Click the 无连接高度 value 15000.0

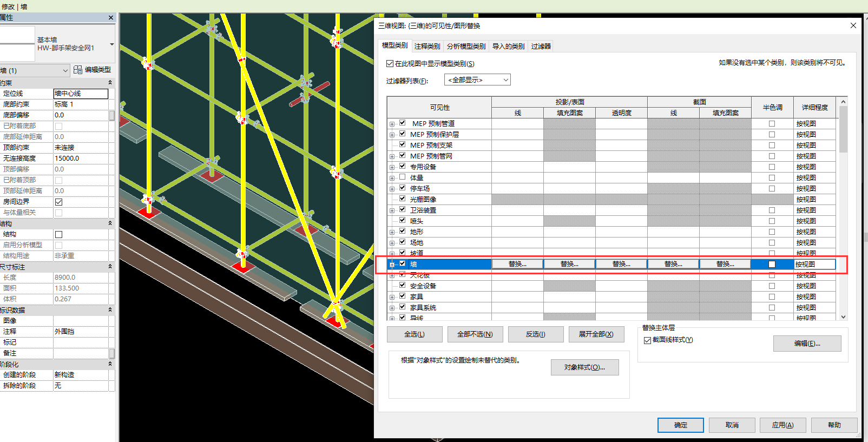pos(81,159)
